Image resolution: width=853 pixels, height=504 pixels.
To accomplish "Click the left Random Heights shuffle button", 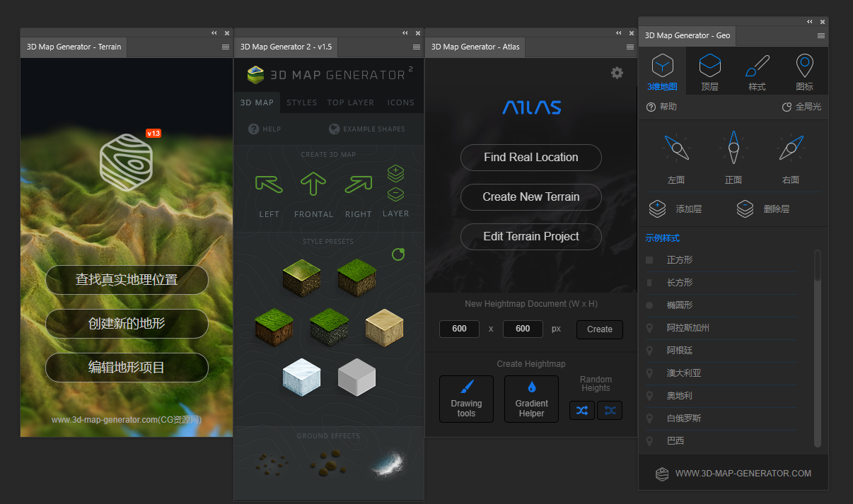I will tap(582, 410).
